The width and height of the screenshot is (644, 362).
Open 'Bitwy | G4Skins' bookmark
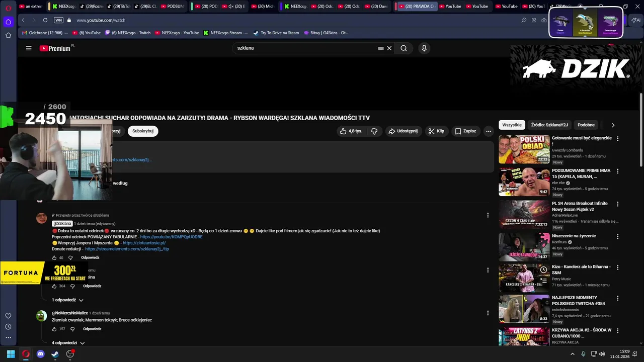326,33
